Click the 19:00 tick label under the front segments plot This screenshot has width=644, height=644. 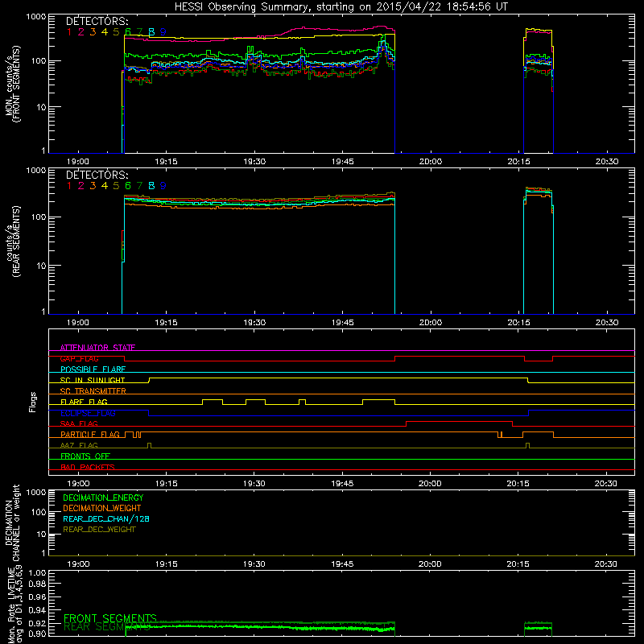coord(77,162)
